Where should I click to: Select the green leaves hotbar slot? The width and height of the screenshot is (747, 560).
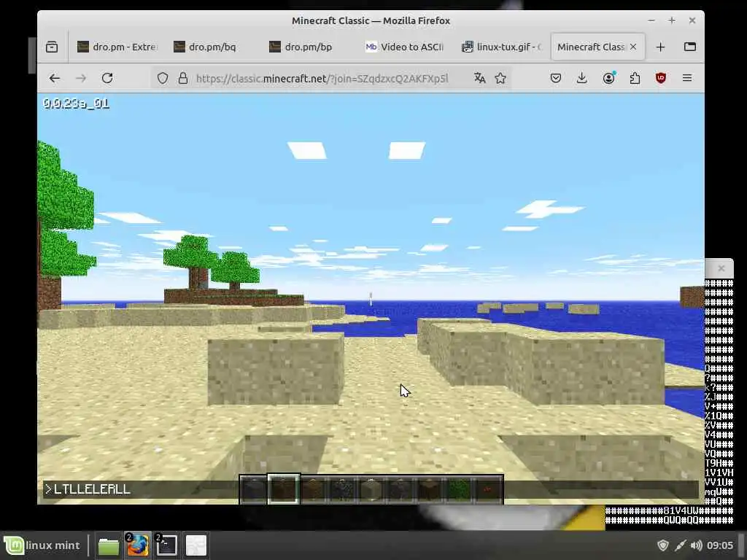point(460,489)
